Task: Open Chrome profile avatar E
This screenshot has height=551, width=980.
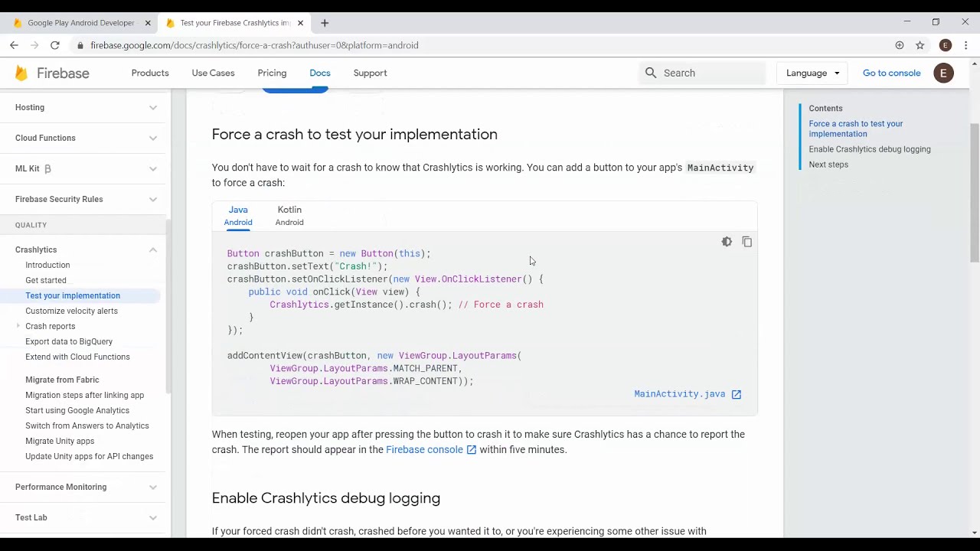Action: (946, 45)
